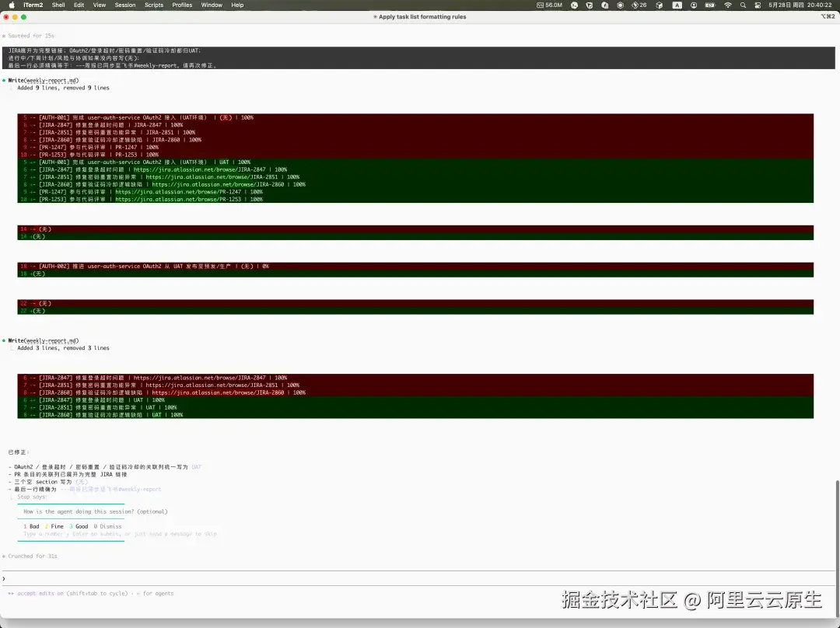Click the user account circle icon

pos(694,5)
